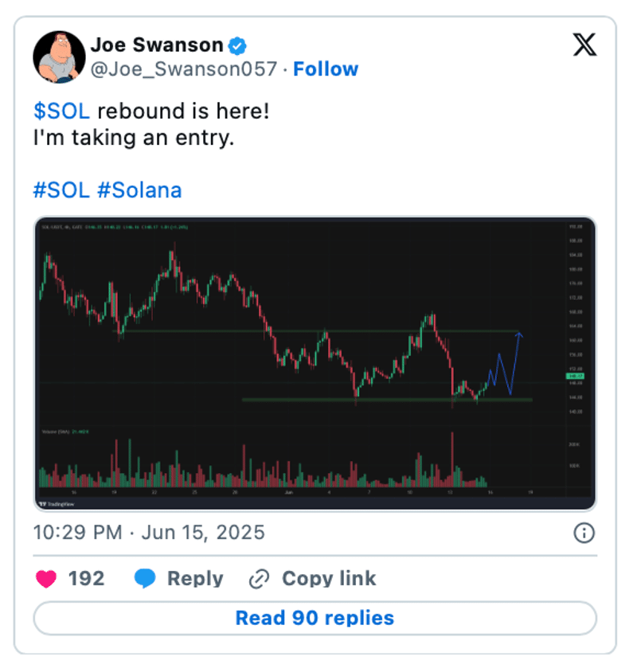Open the $SOL cashtag link

[61, 111]
